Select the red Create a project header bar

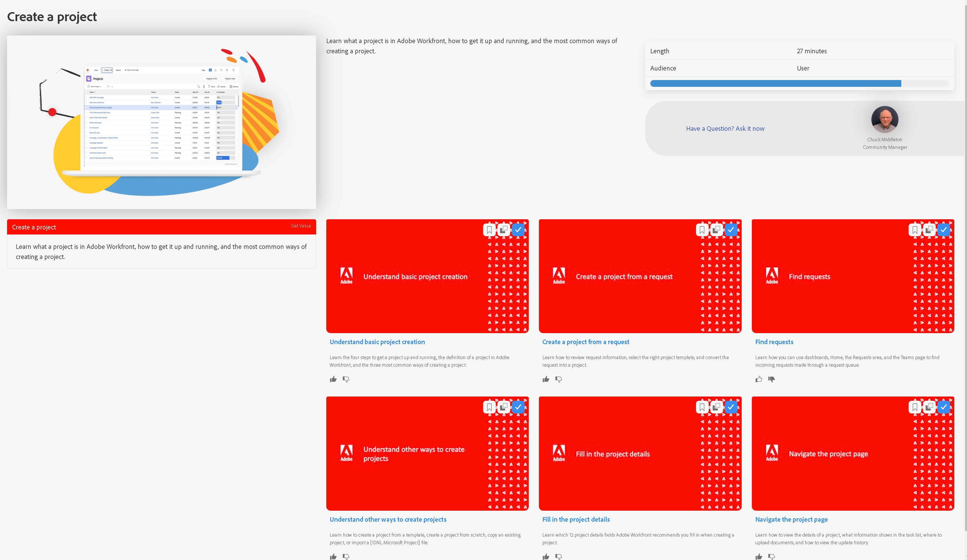(x=161, y=227)
